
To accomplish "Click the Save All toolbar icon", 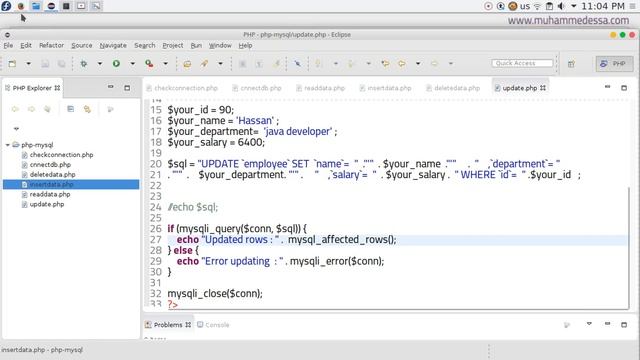I will (x=61, y=64).
